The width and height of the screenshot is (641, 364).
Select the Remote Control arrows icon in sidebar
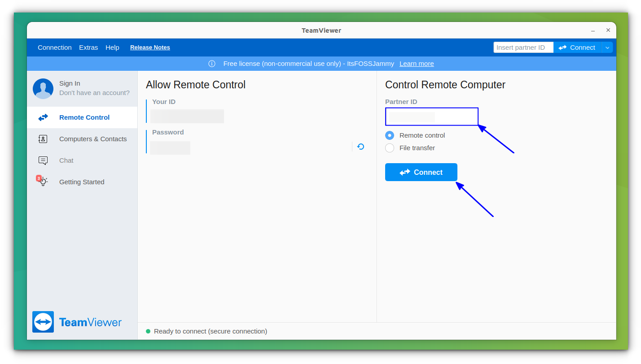(x=43, y=117)
